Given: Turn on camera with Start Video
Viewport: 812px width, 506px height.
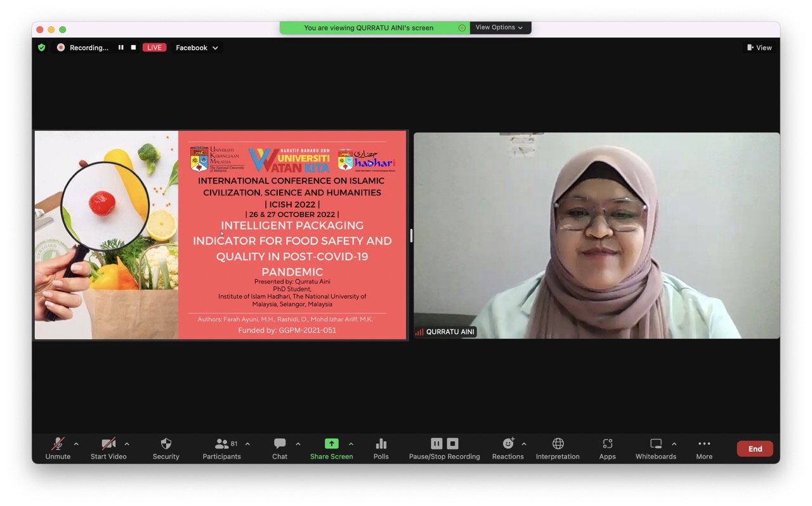Looking at the screenshot, I should (108, 448).
